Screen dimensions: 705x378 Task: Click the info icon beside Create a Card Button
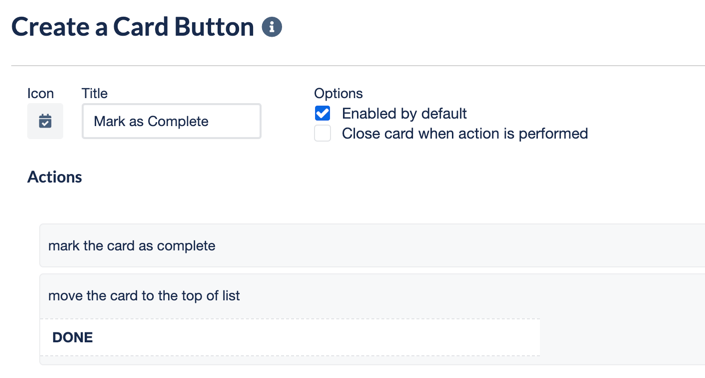tap(272, 27)
